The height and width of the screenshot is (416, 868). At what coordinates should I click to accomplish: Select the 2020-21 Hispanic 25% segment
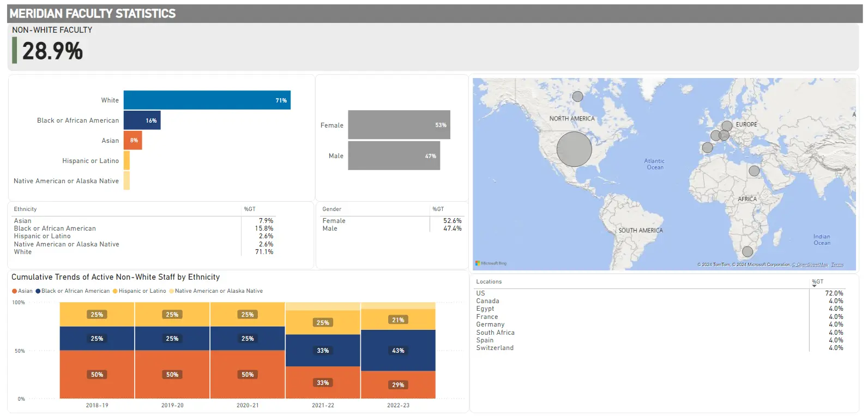[248, 315]
